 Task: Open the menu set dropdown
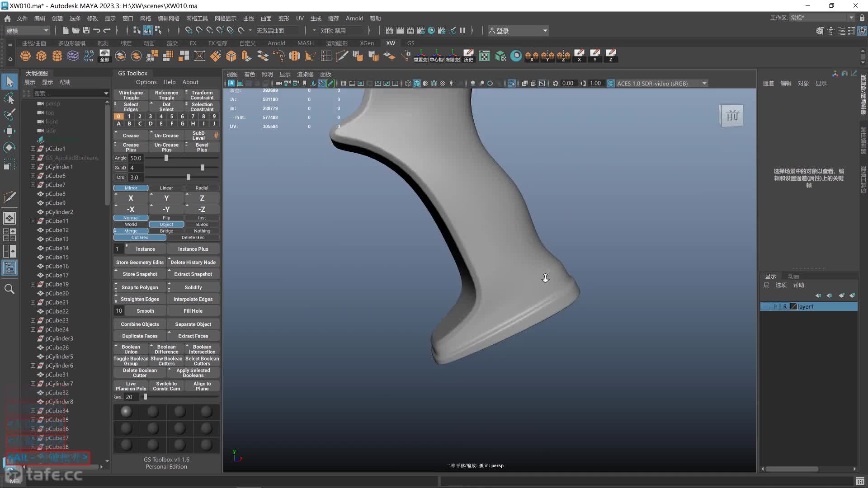[27, 31]
